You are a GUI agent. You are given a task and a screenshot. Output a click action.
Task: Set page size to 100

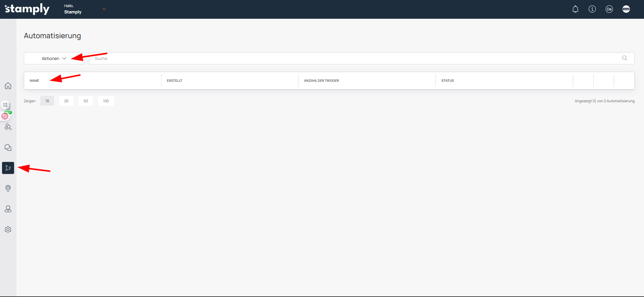click(x=106, y=101)
